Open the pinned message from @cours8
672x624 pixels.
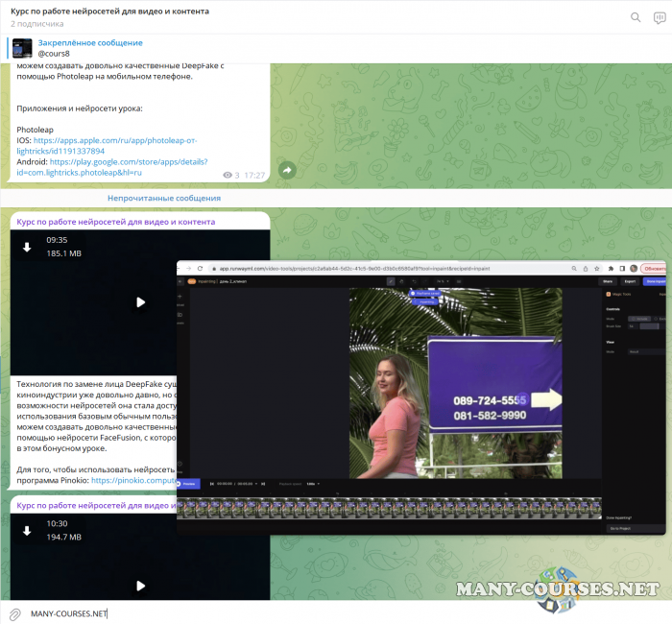[x=90, y=48]
